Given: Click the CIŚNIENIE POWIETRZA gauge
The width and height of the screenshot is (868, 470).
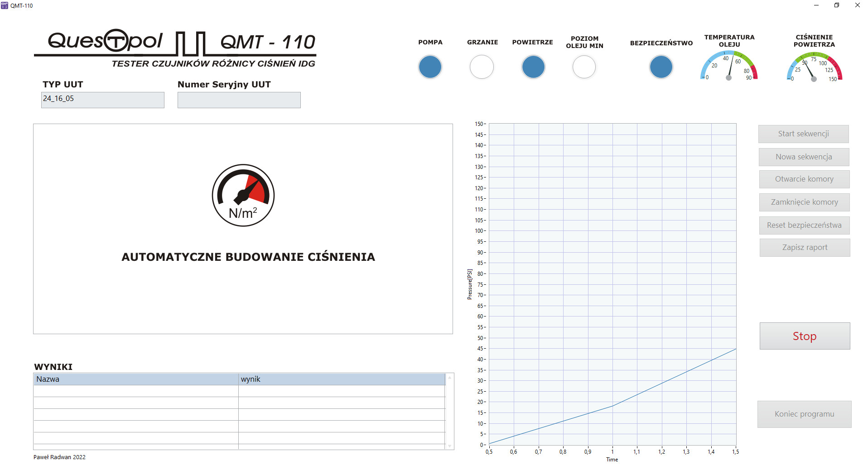Looking at the screenshot, I should coord(814,66).
